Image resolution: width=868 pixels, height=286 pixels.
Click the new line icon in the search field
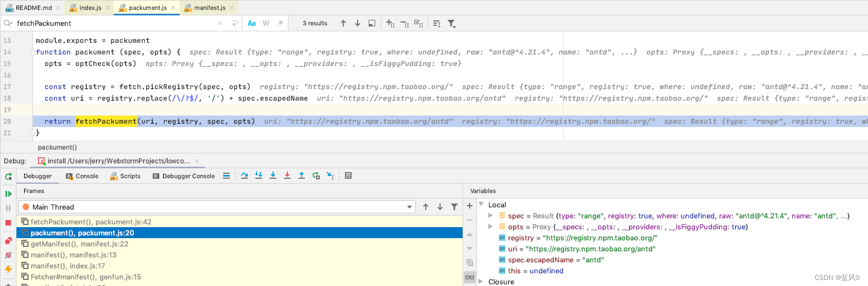[235, 23]
